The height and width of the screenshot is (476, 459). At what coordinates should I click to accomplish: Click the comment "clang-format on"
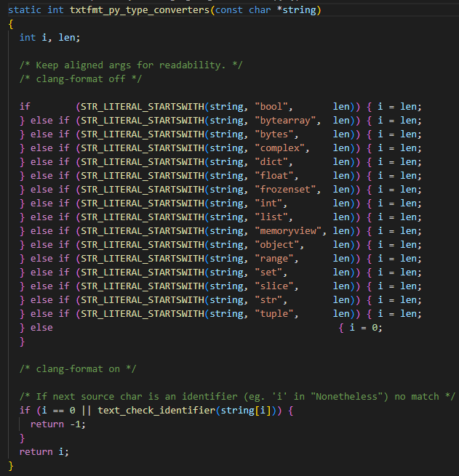(78, 369)
